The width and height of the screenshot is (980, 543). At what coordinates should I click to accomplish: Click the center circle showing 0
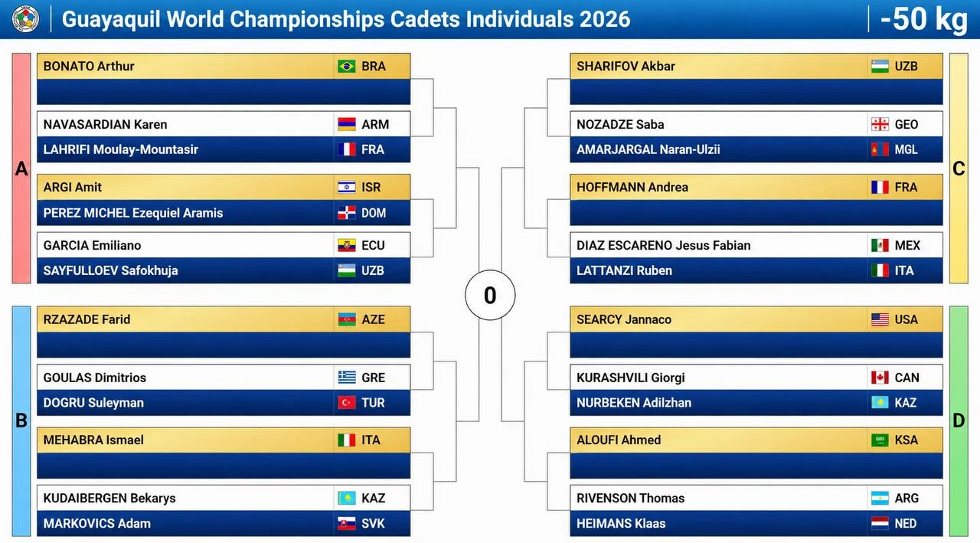click(x=490, y=295)
